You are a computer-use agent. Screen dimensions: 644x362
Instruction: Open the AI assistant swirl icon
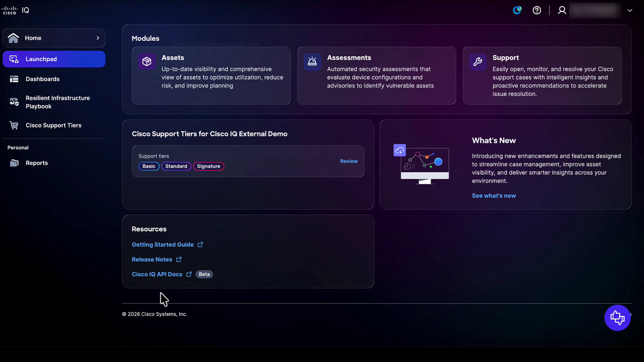(517, 10)
